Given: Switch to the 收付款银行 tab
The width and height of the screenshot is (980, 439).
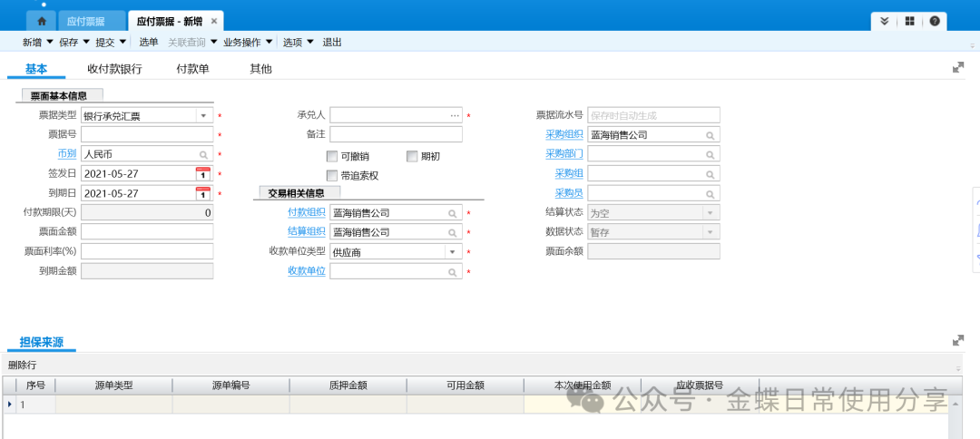Looking at the screenshot, I should pyautogui.click(x=114, y=68).
